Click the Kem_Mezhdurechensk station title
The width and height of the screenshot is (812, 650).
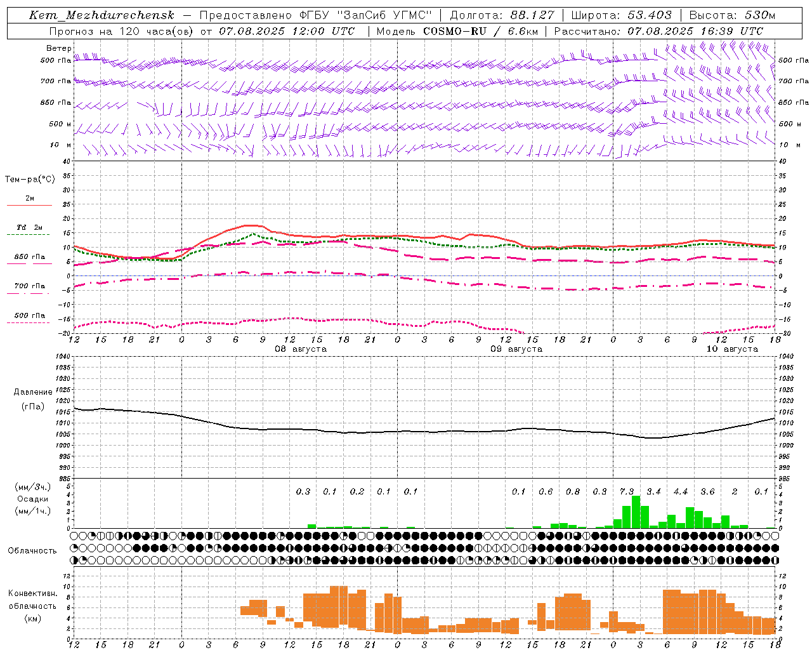[101, 15]
